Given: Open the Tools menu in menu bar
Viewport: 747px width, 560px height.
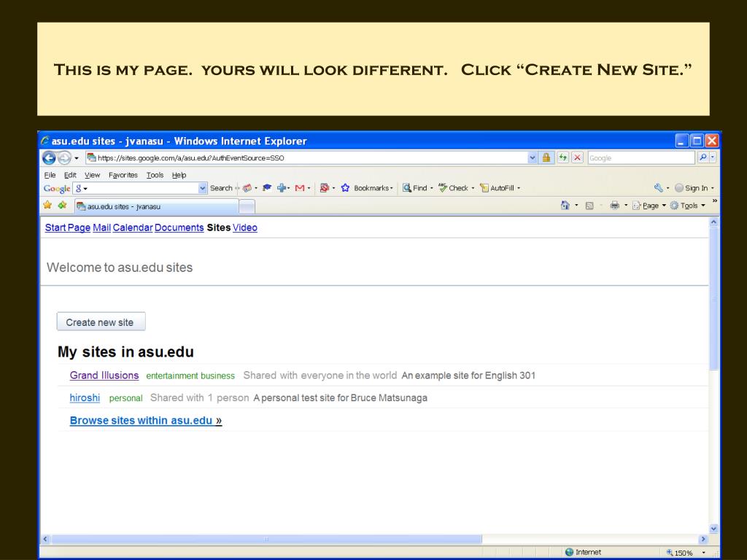Looking at the screenshot, I should point(155,175).
